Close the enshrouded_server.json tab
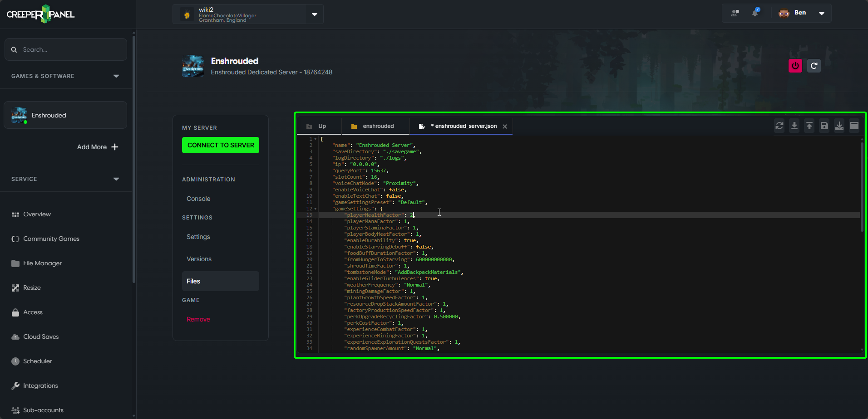The height and width of the screenshot is (419, 868). (x=505, y=127)
